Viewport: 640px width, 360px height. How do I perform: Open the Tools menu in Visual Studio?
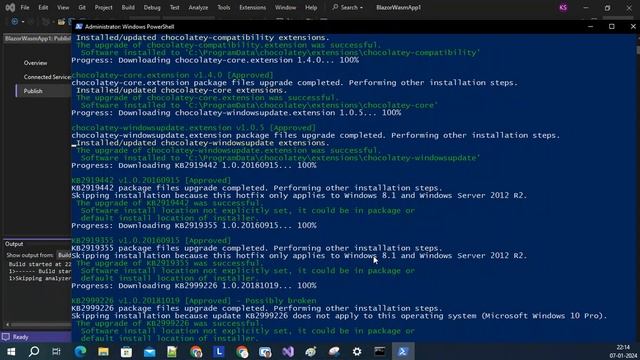pos(224,7)
